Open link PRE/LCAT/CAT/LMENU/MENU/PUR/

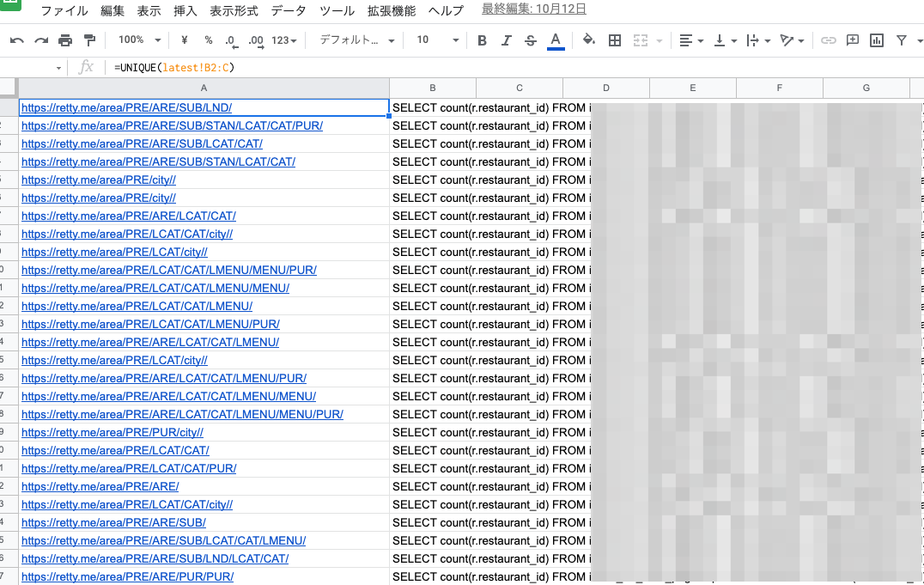[169, 270]
